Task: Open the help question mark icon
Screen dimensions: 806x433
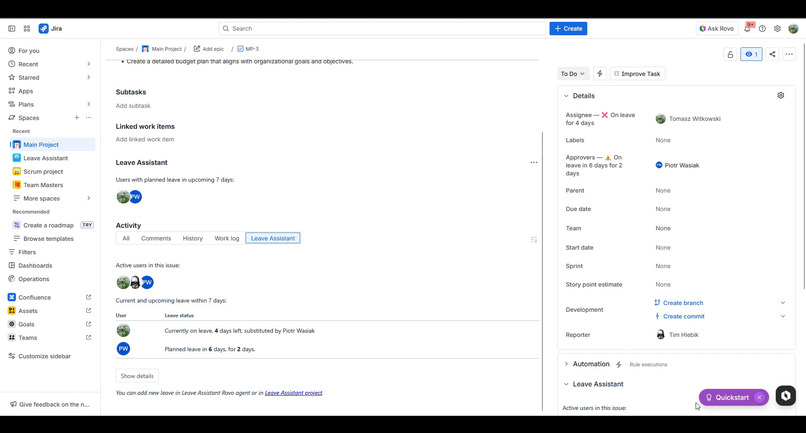Action: tap(762, 29)
